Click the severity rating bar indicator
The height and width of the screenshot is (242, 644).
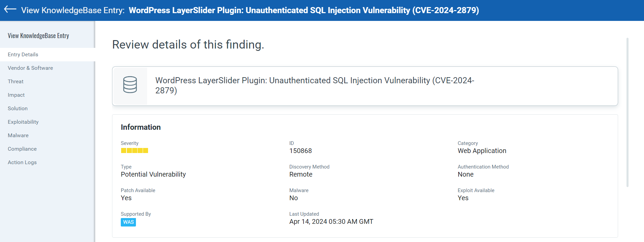pyautogui.click(x=134, y=151)
